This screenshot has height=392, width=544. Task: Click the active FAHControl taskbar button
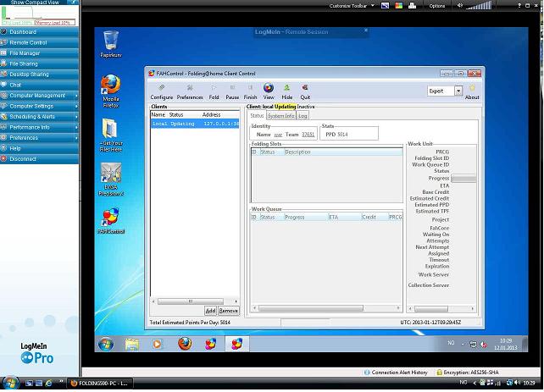[x=237, y=344]
